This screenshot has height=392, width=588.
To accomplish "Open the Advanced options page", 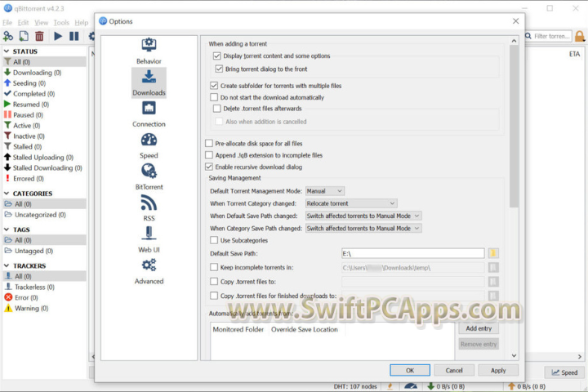I will pyautogui.click(x=149, y=272).
